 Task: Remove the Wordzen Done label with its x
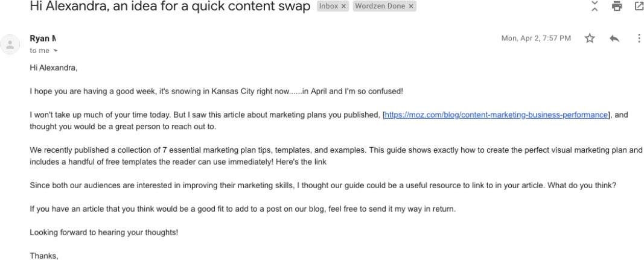410,6
